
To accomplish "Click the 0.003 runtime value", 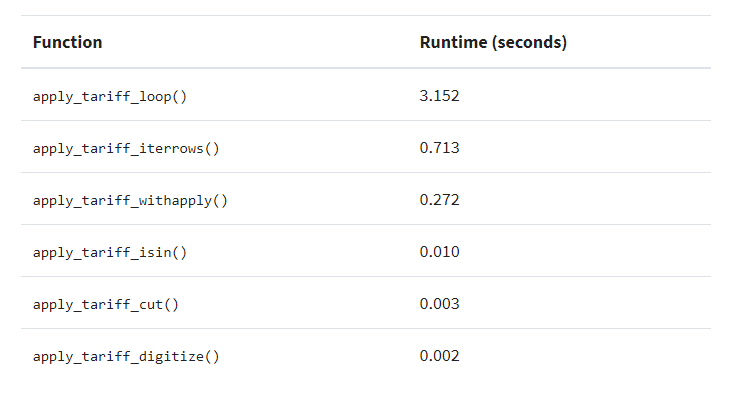I will 439,304.
